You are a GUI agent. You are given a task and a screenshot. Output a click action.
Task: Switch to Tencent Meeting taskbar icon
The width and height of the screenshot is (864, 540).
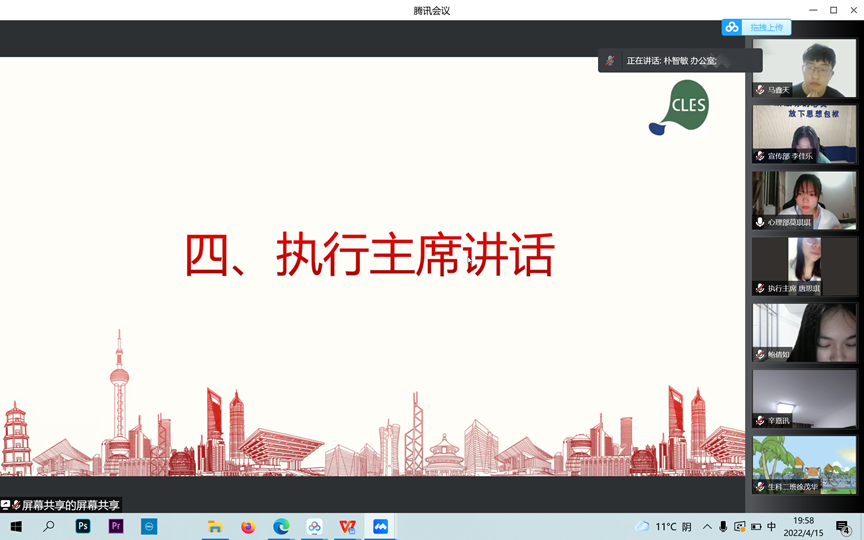click(x=380, y=527)
